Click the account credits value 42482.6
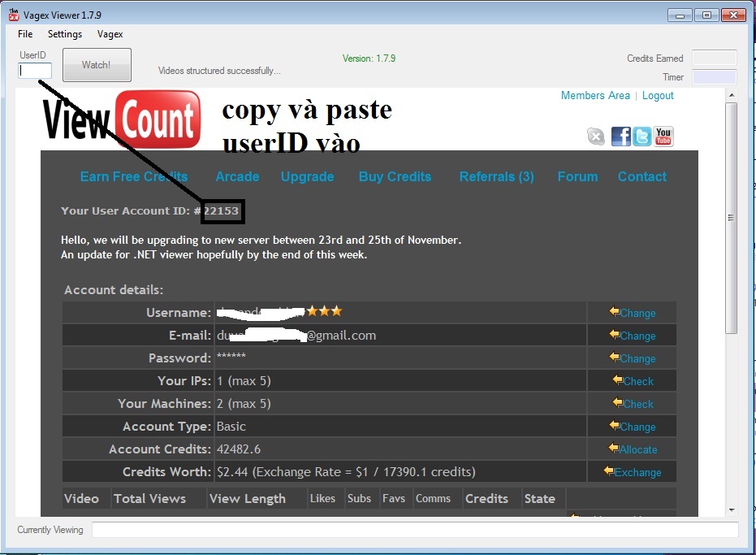756x555 pixels. [239, 449]
